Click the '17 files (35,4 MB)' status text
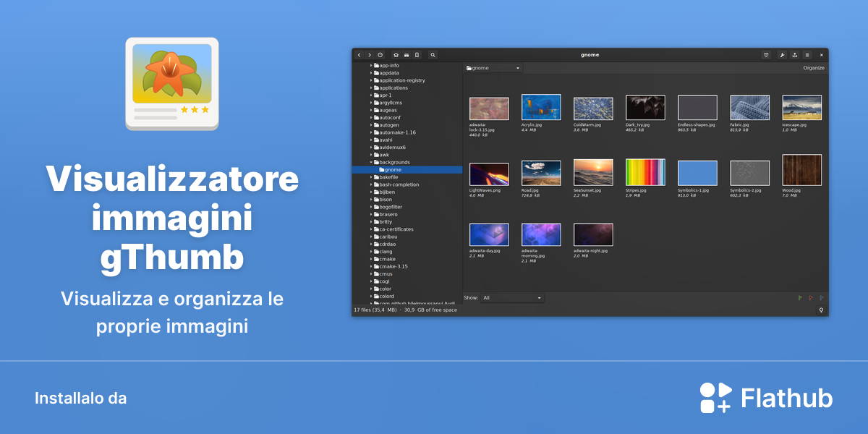868x434 pixels. click(375, 310)
